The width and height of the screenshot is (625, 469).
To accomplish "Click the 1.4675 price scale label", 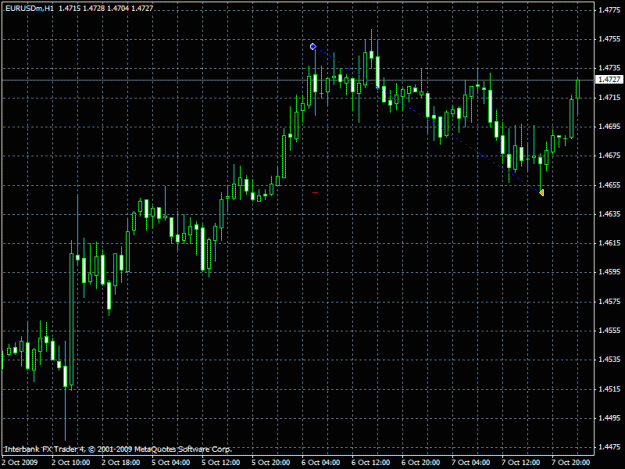I will point(609,156).
